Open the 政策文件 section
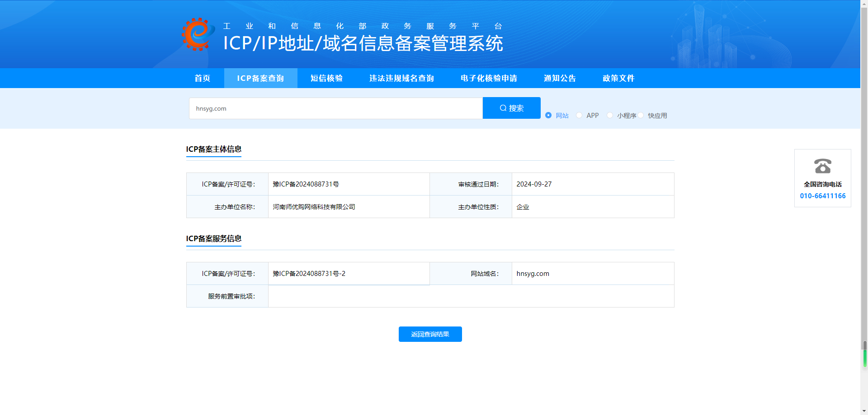 pos(618,78)
